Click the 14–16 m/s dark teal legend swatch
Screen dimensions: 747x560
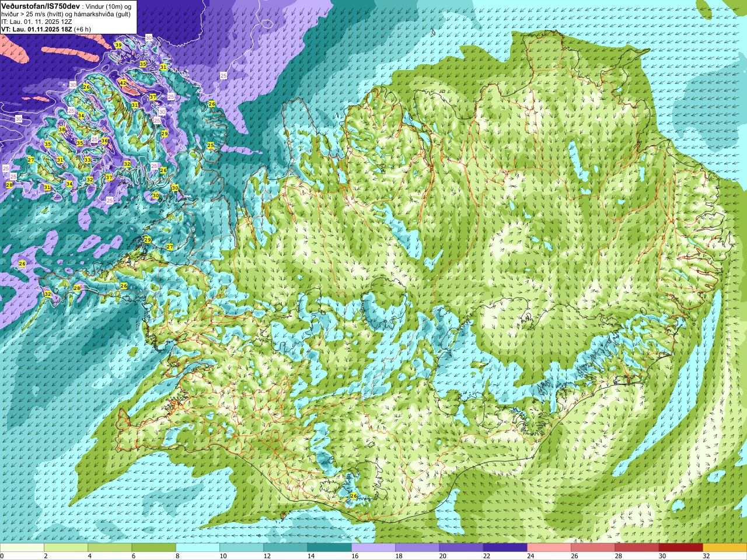(330, 548)
